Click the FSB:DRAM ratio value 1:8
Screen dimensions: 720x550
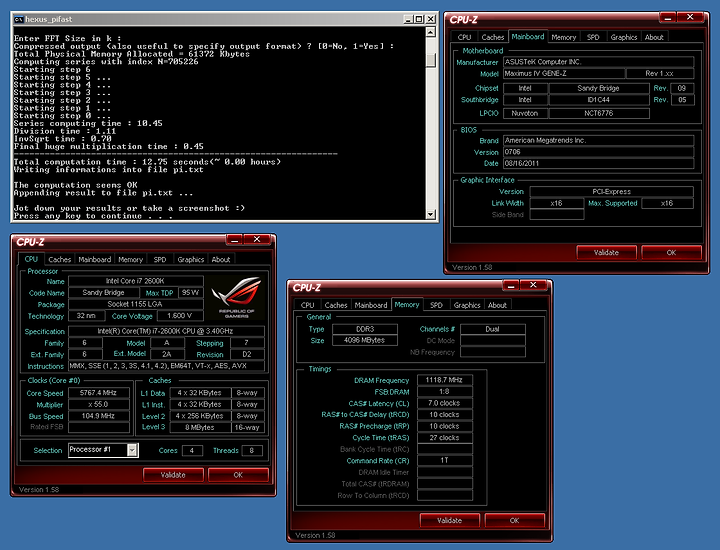(444, 392)
